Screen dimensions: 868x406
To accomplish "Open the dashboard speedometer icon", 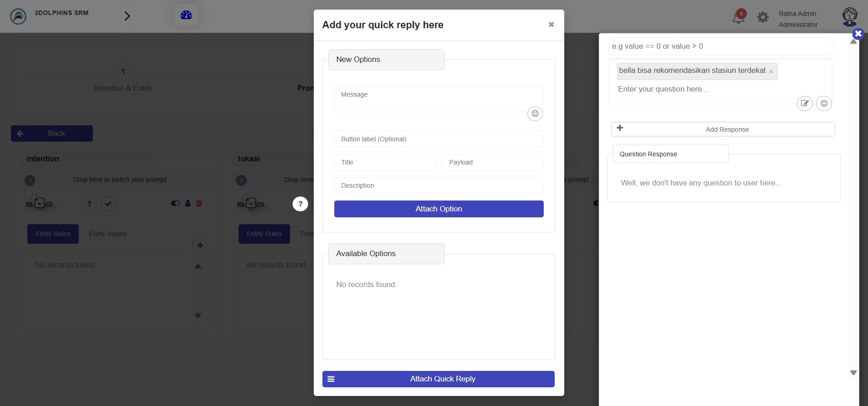I will (186, 15).
